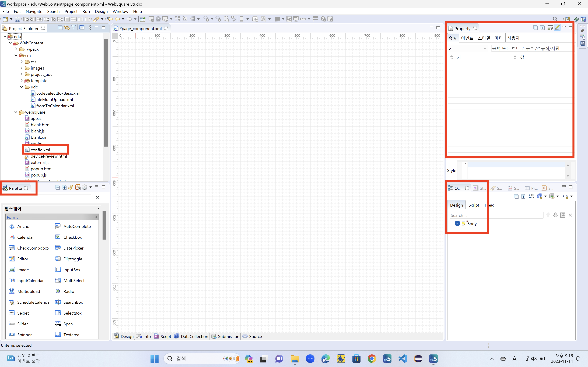Toggle the Body node collapse box
The width and height of the screenshot is (588, 367).
pyautogui.click(x=457, y=223)
